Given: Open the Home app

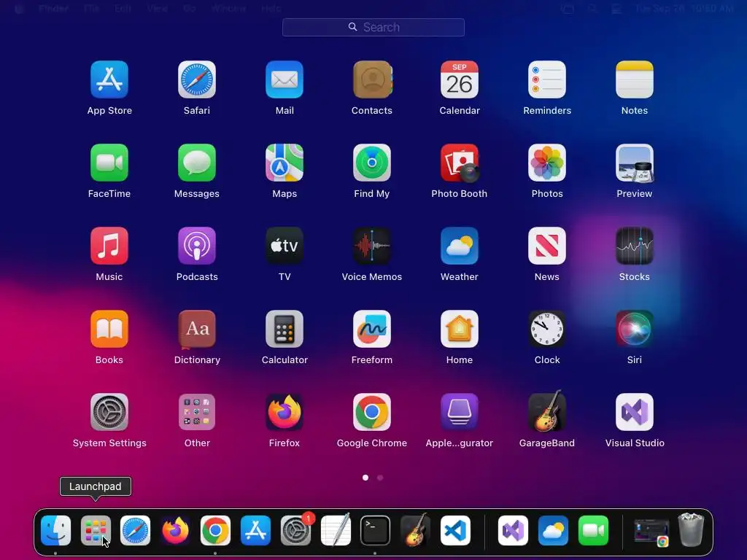Looking at the screenshot, I should [460, 329].
